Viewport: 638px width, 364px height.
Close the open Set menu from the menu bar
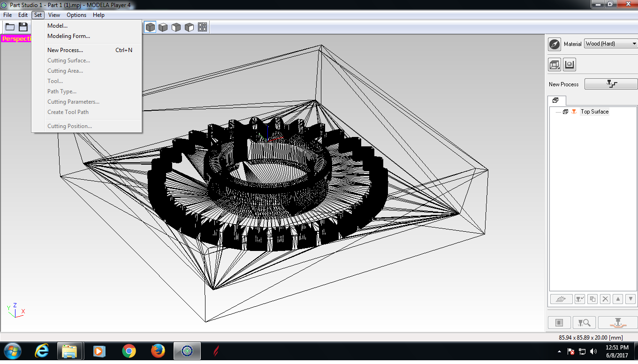click(x=38, y=15)
